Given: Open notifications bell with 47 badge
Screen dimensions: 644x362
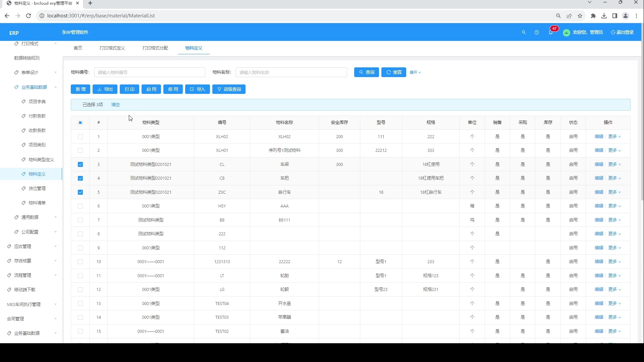Looking at the screenshot, I should [551, 32].
